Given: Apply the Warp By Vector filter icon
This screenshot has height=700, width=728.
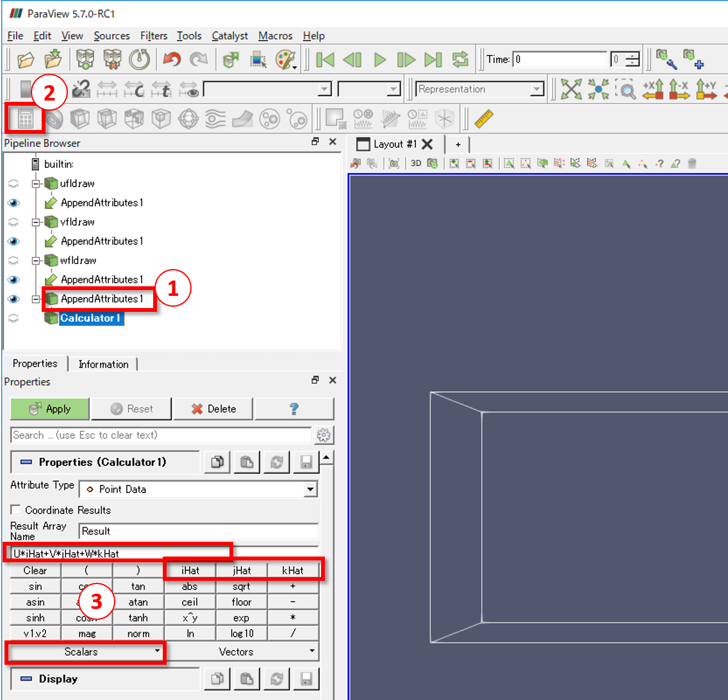Looking at the screenshot, I should [242, 119].
